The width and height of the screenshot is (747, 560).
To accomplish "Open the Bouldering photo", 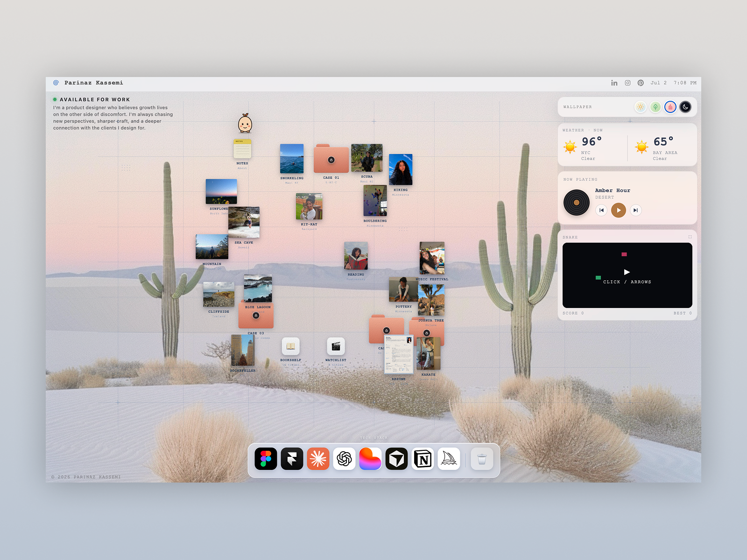I will click(375, 201).
